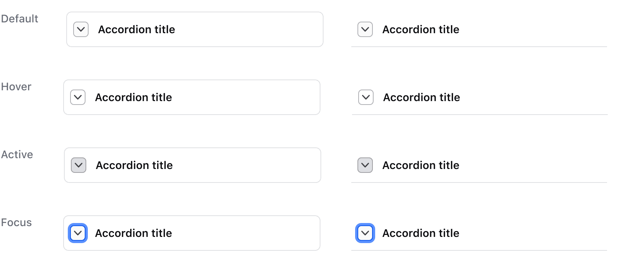The height and width of the screenshot is (267, 644).
Task: Click the Focus state label
Action: pyautogui.click(x=16, y=222)
